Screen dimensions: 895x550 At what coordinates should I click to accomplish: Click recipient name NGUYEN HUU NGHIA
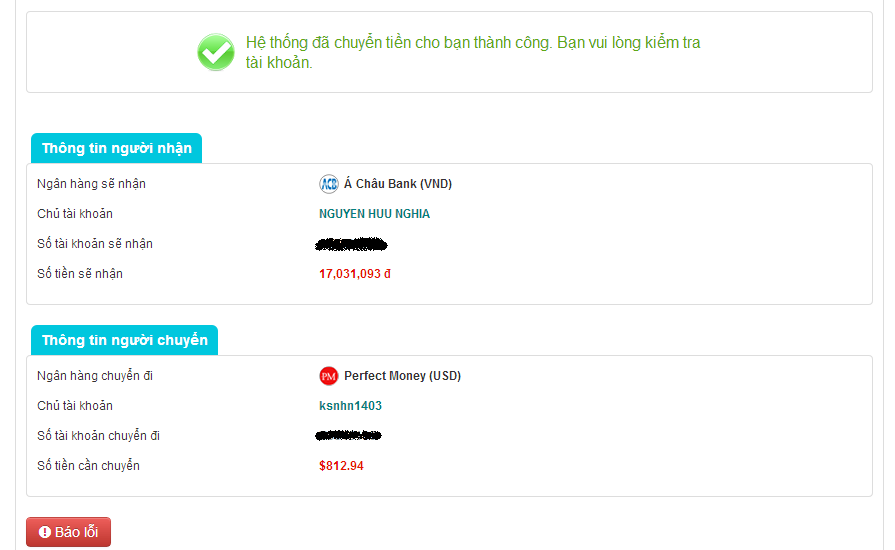tap(374, 214)
